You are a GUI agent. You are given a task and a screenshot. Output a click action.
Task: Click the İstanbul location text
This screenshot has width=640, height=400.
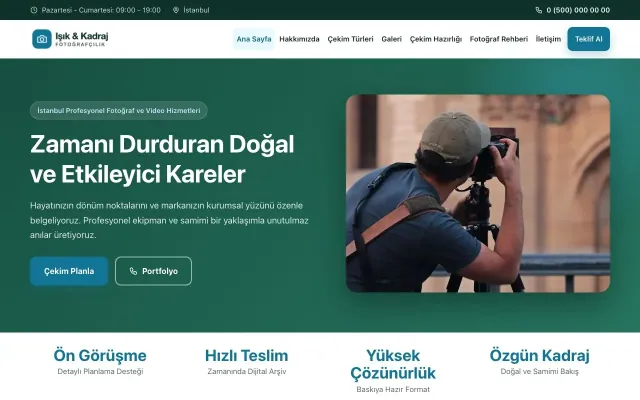(x=196, y=10)
